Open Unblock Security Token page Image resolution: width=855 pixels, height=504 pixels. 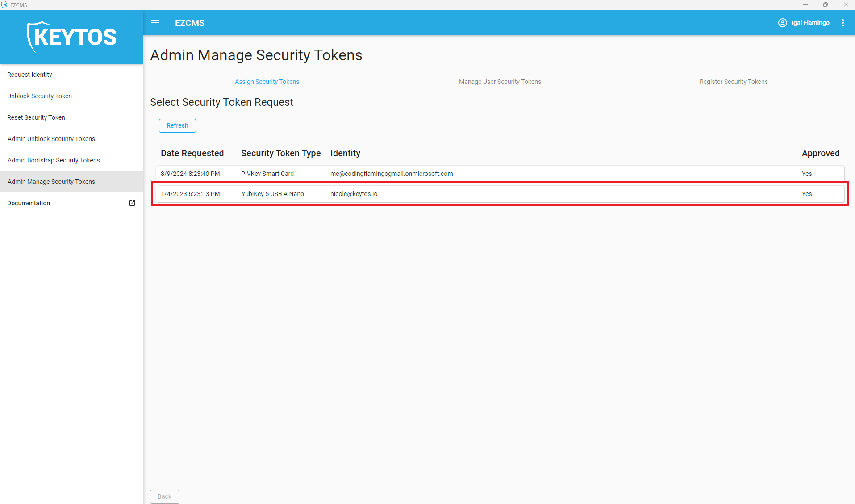pos(71,96)
